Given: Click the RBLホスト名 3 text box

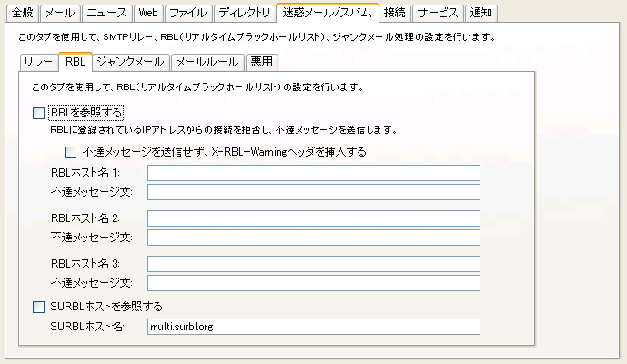Looking at the screenshot, I should 313,264.
